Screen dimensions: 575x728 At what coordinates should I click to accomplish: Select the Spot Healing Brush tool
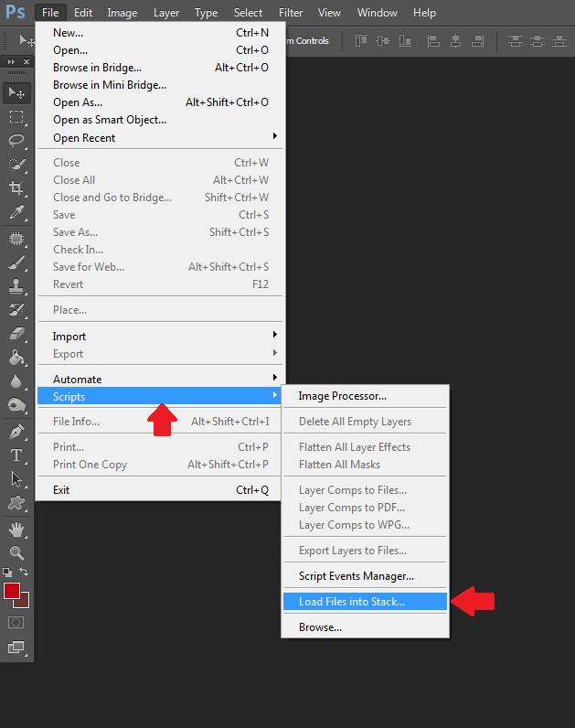[16, 239]
